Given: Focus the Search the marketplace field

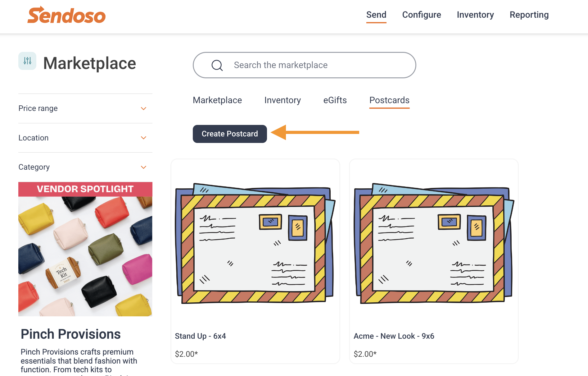Looking at the screenshot, I should tap(304, 65).
